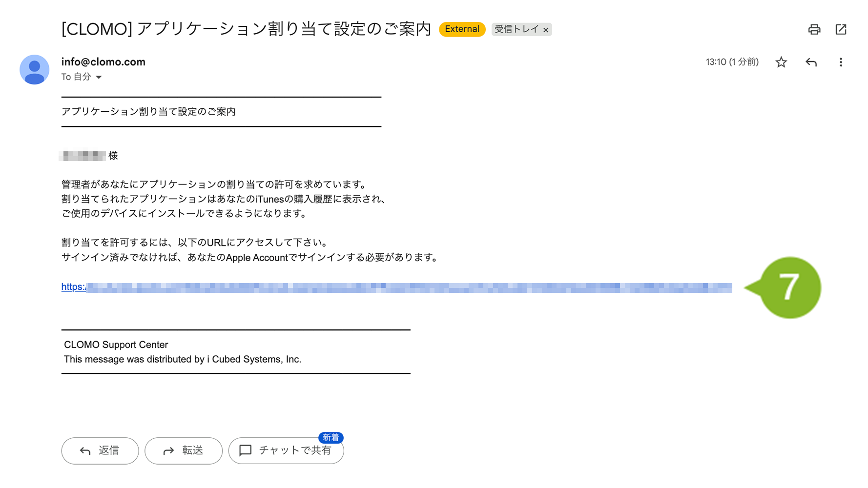This screenshot has height=488, width=868.
Task: Click the 転送 forward button
Action: (184, 450)
